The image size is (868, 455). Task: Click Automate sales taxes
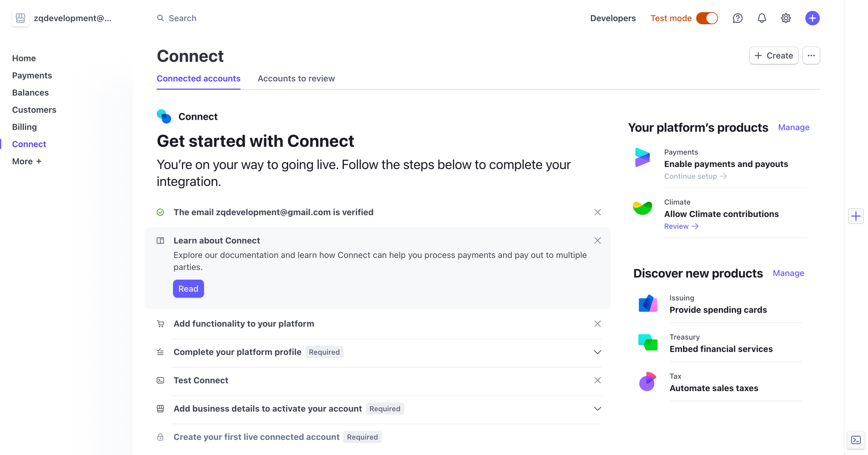pos(714,388)
